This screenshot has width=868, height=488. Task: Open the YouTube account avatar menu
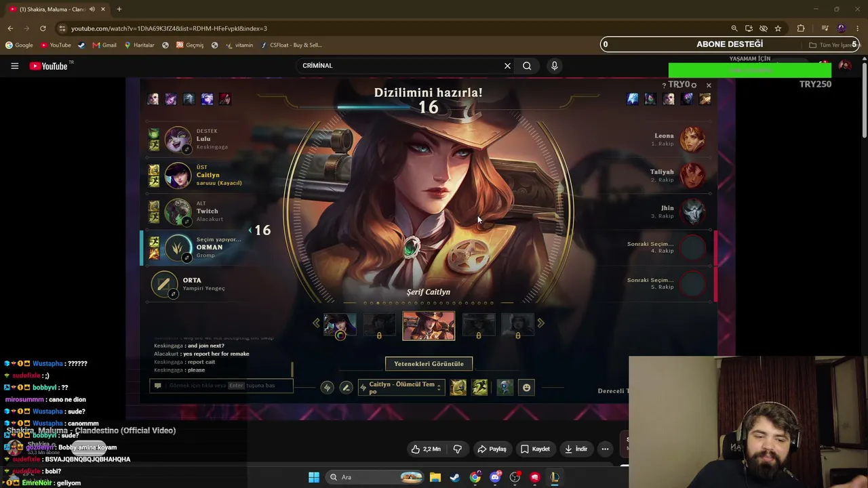click(x=844, y=66)
